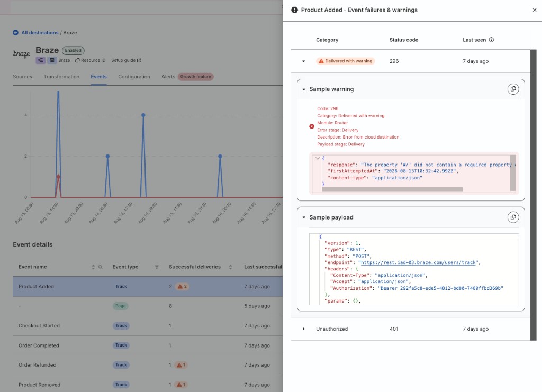Click warning badge in Order Refunded row

[181, 365]
